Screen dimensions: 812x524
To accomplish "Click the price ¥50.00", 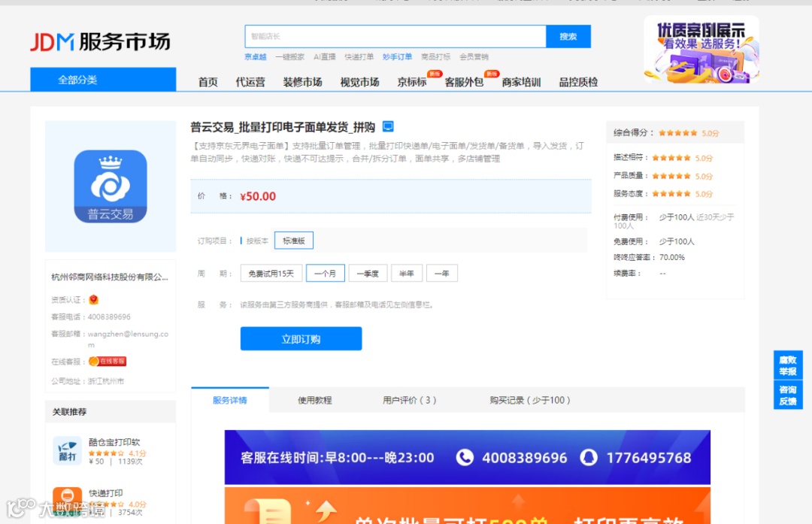I will pyautogui.click(x=258, y=196).
